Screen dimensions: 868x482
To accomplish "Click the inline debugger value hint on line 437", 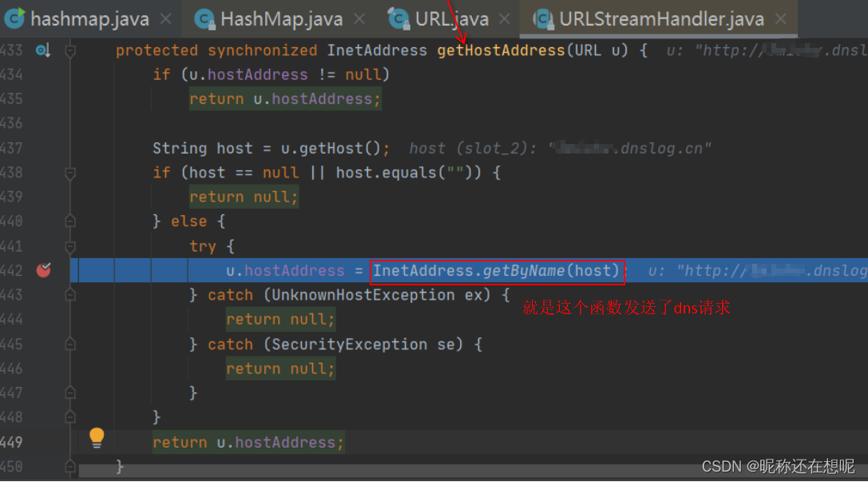I will [561, 148].
